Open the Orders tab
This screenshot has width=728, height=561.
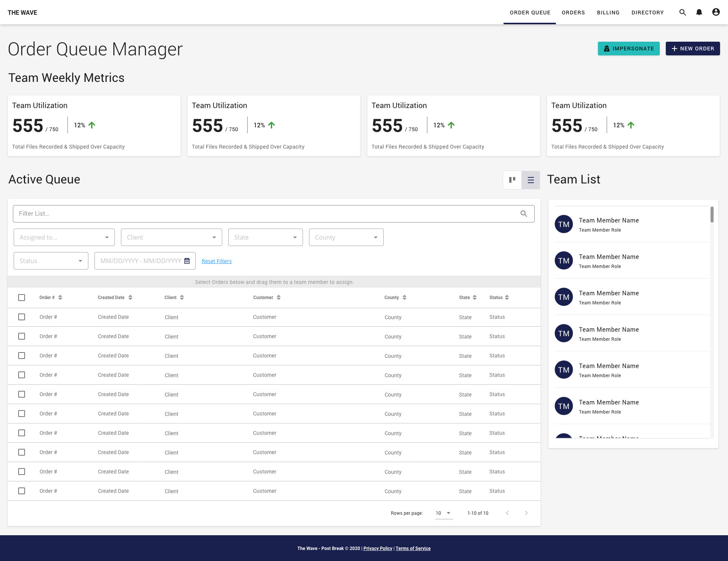click(x=573, y=13)
